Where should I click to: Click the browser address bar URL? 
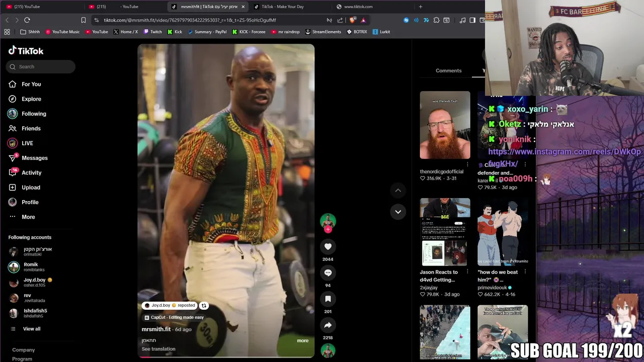pyautogui.click(x=190, y=20)
